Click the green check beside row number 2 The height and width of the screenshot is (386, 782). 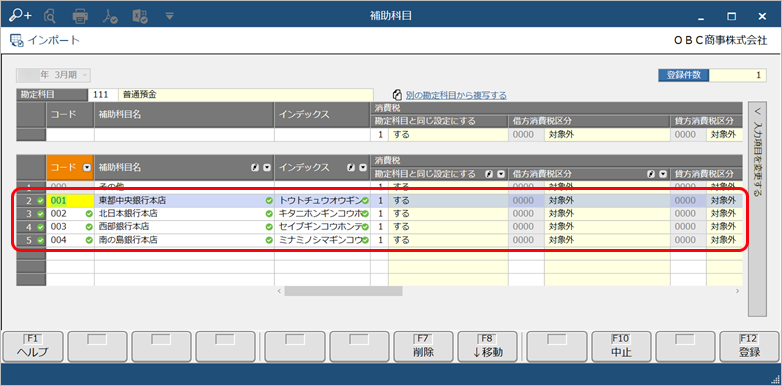click(x=40, y=201)
